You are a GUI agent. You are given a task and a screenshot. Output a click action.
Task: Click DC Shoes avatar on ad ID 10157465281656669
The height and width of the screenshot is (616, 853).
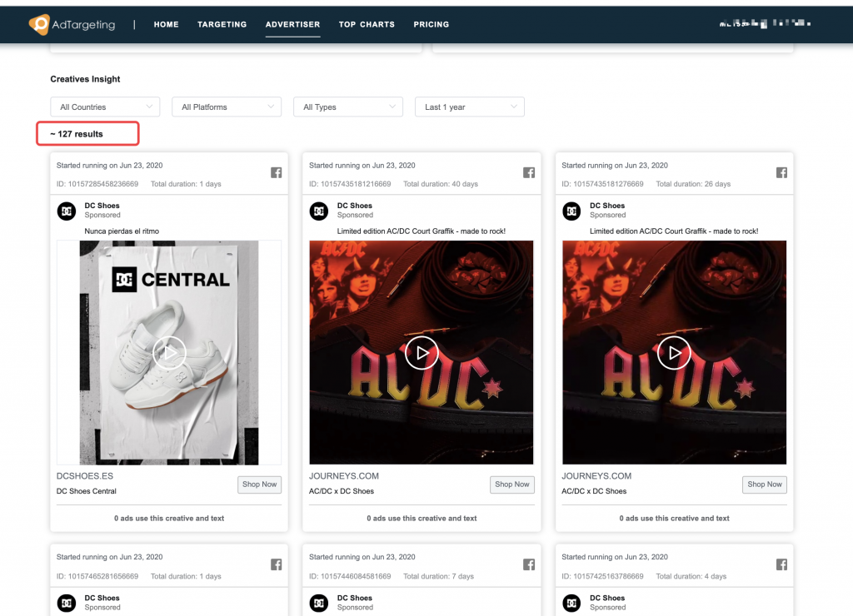pos(67,603)
